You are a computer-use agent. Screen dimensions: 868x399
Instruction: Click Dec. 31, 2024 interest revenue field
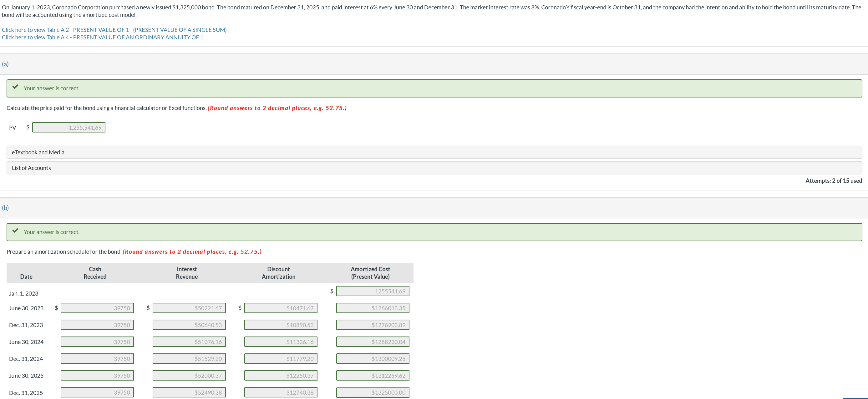coord(189,359)
